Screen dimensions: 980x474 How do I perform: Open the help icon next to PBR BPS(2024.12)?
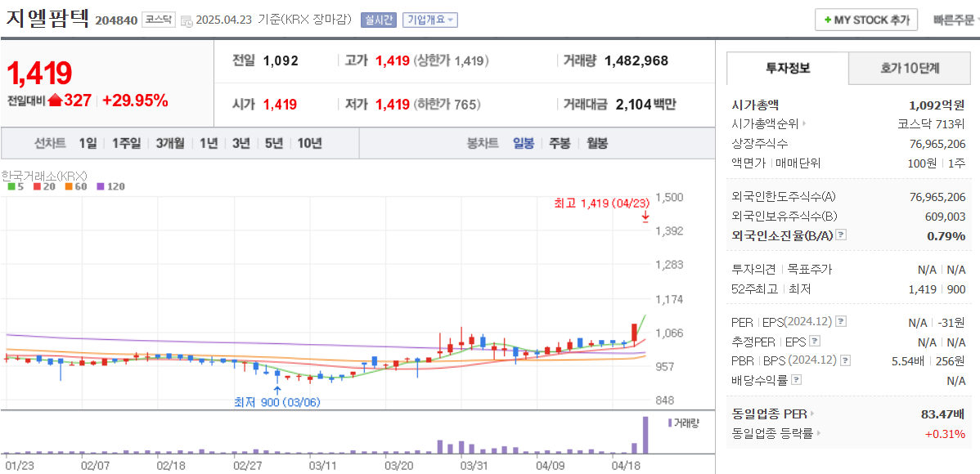click(x=846, y=360)
